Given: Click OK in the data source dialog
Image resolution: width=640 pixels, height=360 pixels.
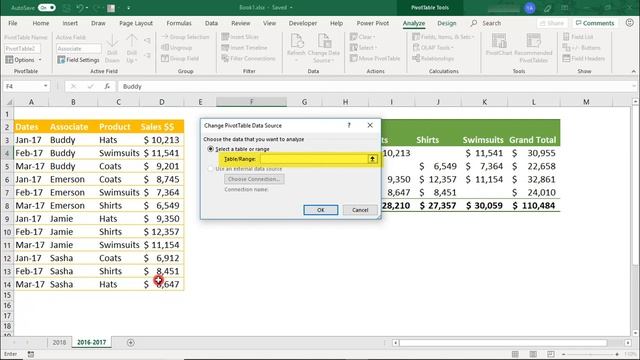Looking at the screenshot, I should click(321, 210).
